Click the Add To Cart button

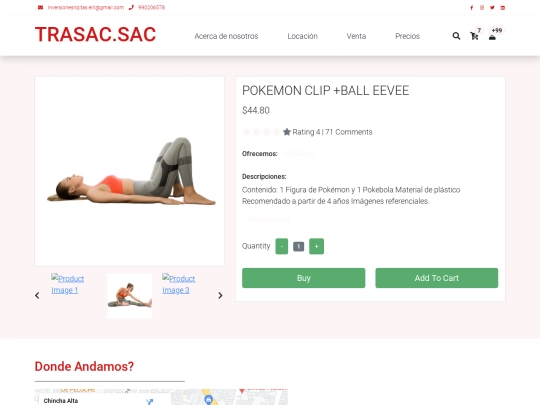click(437, 278)
